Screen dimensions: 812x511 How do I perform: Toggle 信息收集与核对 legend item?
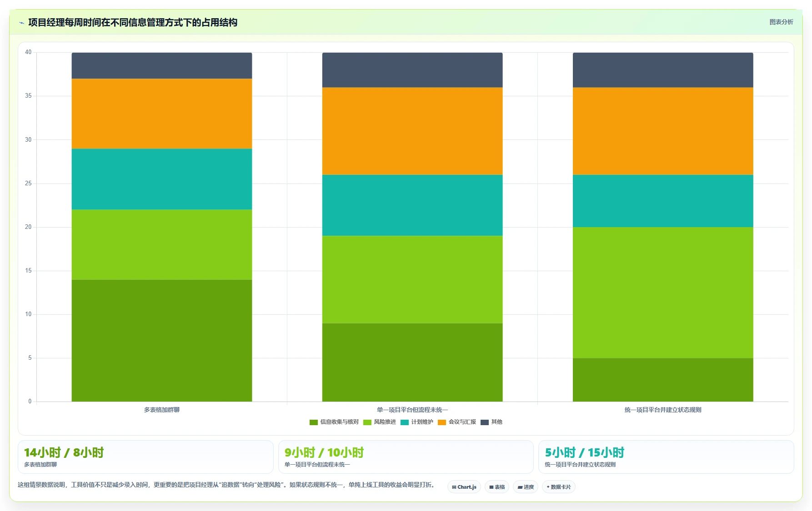(x=334, y=422)
